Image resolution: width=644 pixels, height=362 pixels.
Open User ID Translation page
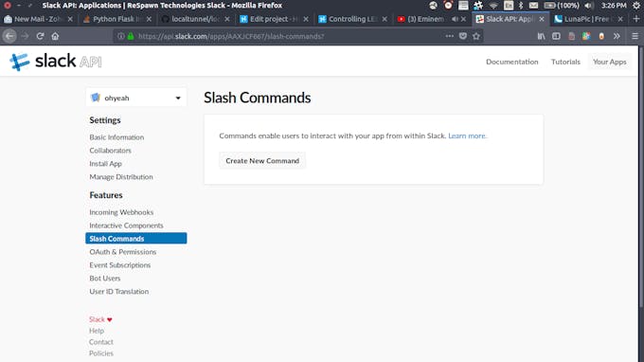click(119, 291)
